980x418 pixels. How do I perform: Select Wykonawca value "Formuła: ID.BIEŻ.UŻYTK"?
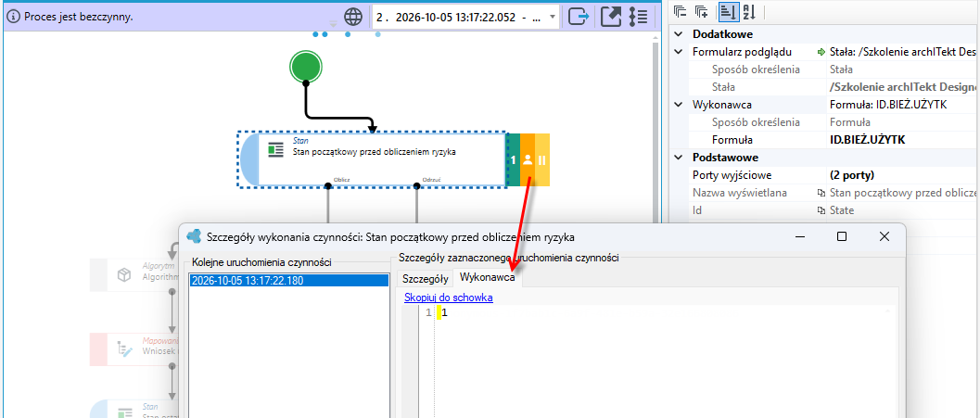point(887,105)
